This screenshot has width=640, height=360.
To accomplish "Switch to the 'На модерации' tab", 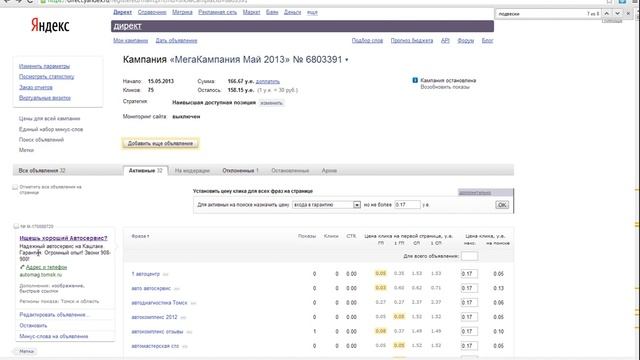I will coord(192,171).
